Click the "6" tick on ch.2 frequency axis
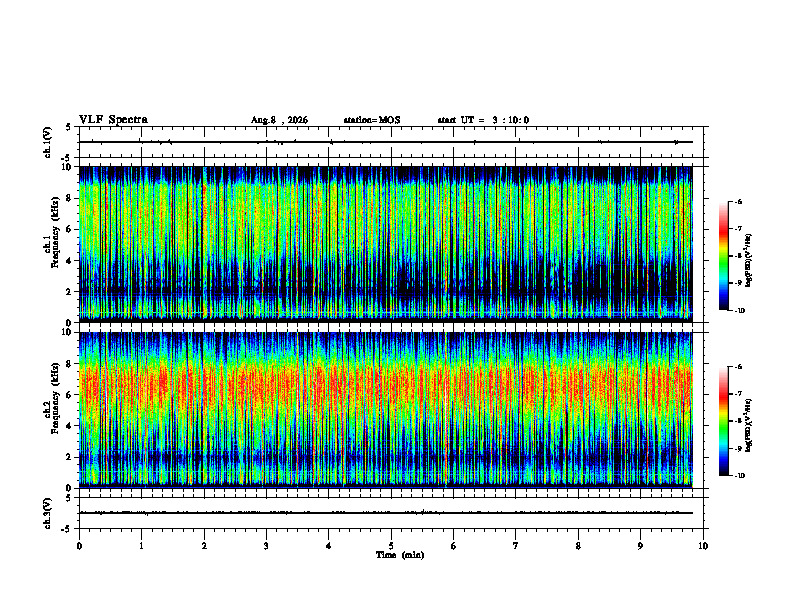 click(x=70, y=395)
